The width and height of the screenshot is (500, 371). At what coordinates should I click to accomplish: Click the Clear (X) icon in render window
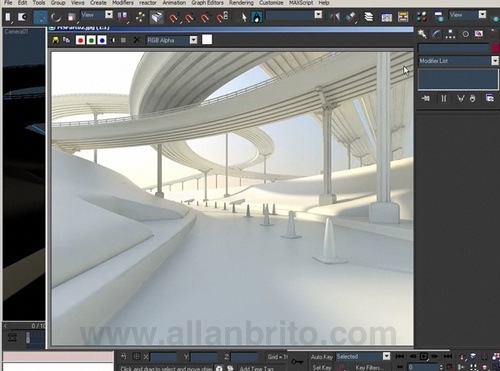pyautogui.click(x=137, y=40)
